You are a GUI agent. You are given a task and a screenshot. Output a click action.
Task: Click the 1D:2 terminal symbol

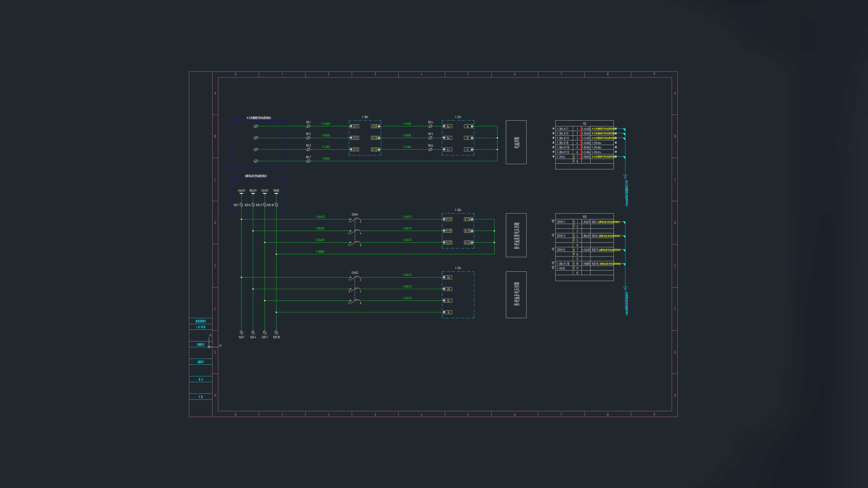[x=308, y=138]
